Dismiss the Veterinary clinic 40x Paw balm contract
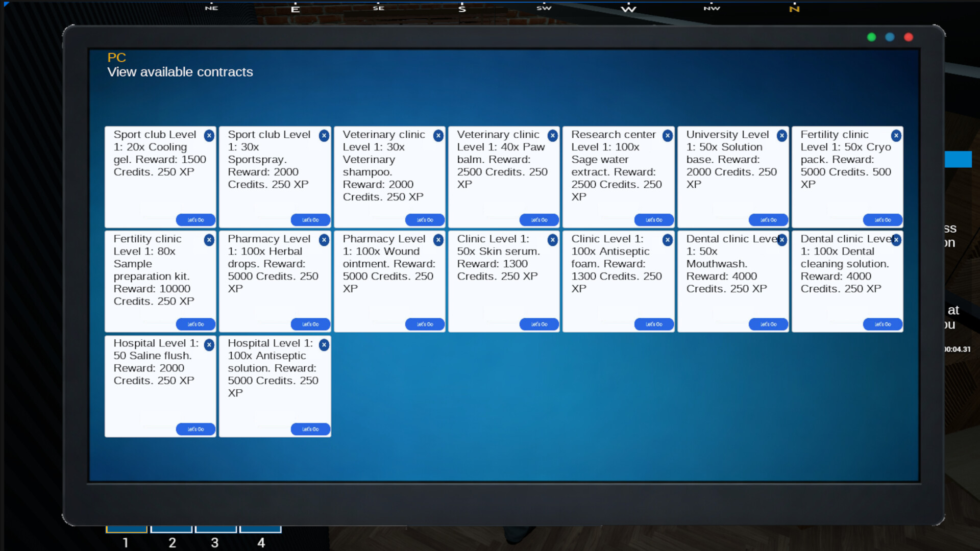This screenshot has width=980, height=551. pyautogui.click(x=553, y=136)
